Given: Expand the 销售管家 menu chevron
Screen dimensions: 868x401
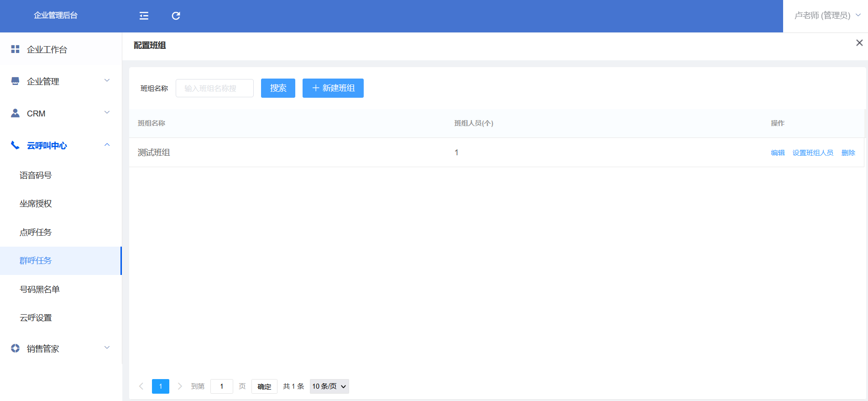Looking at the screenshot, I should (107, 348).
